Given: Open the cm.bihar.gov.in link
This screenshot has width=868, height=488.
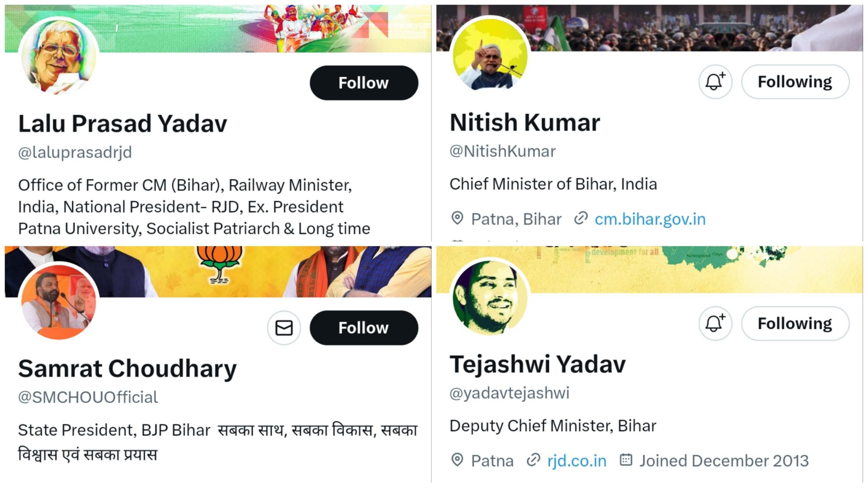Looking at the screenshot, I should point(650,219).
